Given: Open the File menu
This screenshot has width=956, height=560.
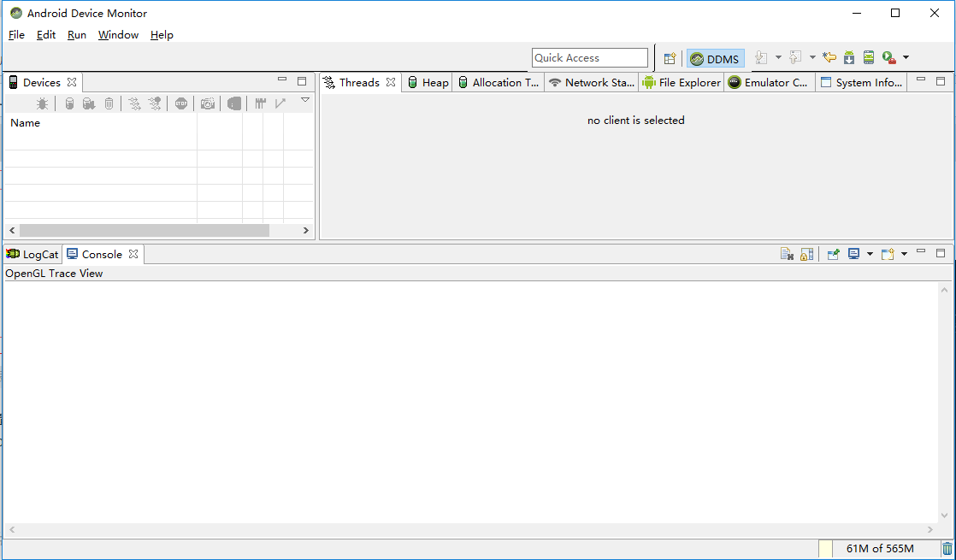Looking at the screenshot, I should [x=16, y=35].
